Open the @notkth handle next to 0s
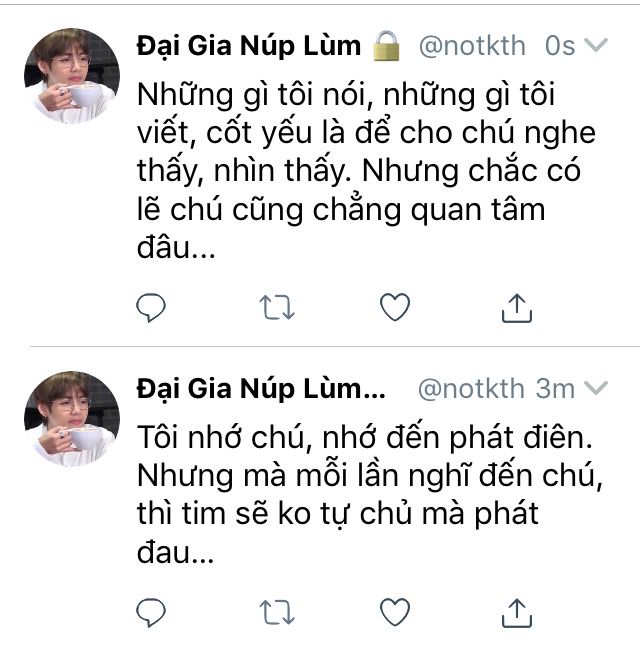 coord(472,46)
